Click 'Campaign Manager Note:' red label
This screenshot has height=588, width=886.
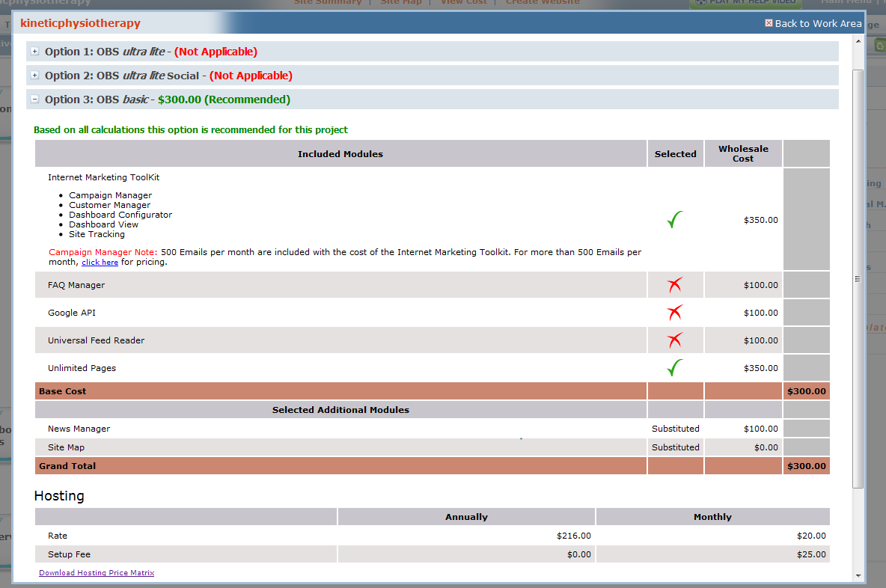coord(103,252)
